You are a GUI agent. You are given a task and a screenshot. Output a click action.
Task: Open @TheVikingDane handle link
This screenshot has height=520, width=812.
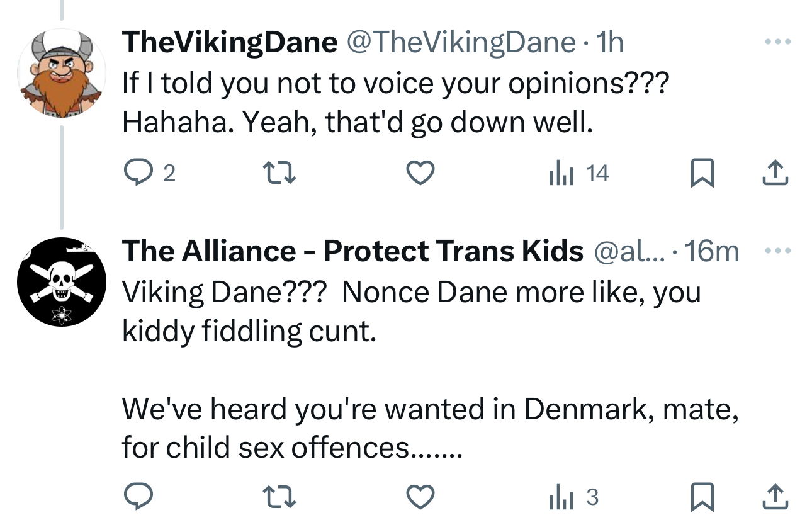click(459, 43)
